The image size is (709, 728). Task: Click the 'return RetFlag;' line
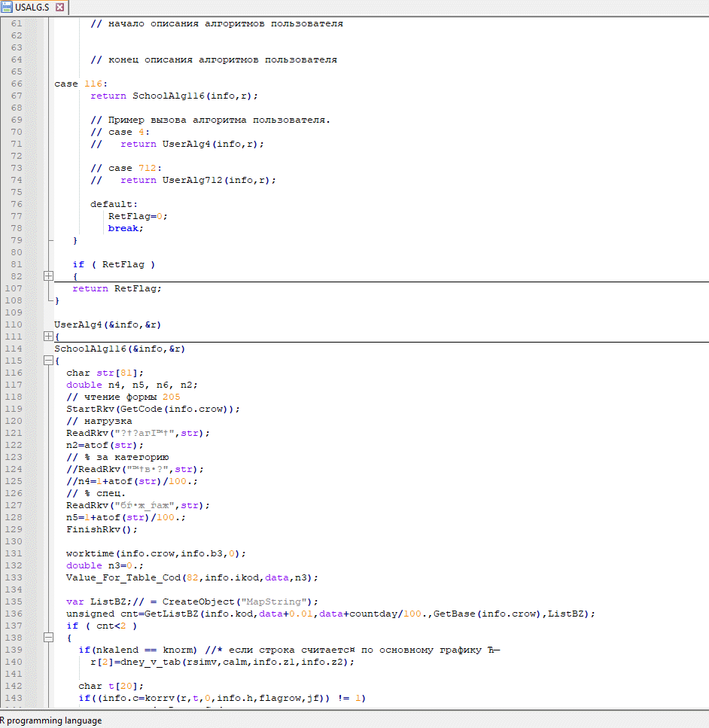pyautogui.click(x=117, y=288)
